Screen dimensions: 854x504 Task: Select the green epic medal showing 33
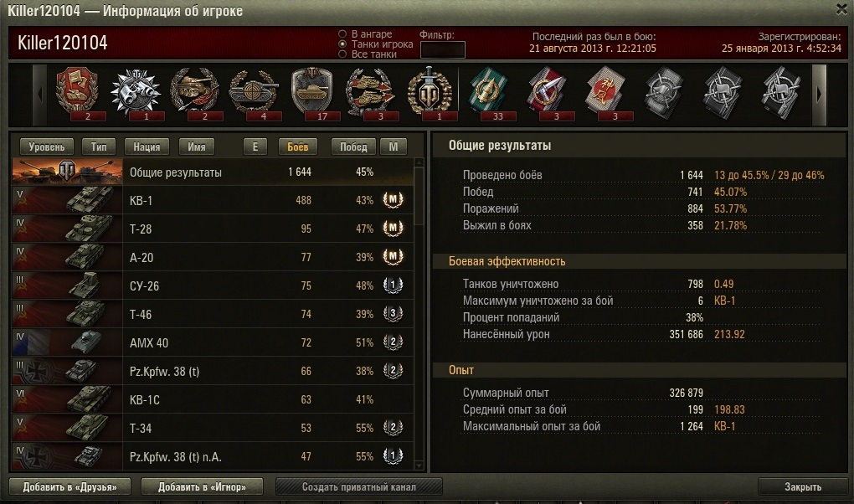pyautogui.click(x=488, y=93)
